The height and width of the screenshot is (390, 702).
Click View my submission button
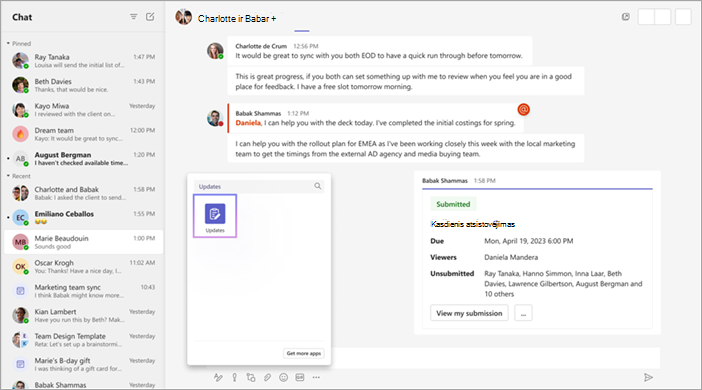tap(469, 313)
